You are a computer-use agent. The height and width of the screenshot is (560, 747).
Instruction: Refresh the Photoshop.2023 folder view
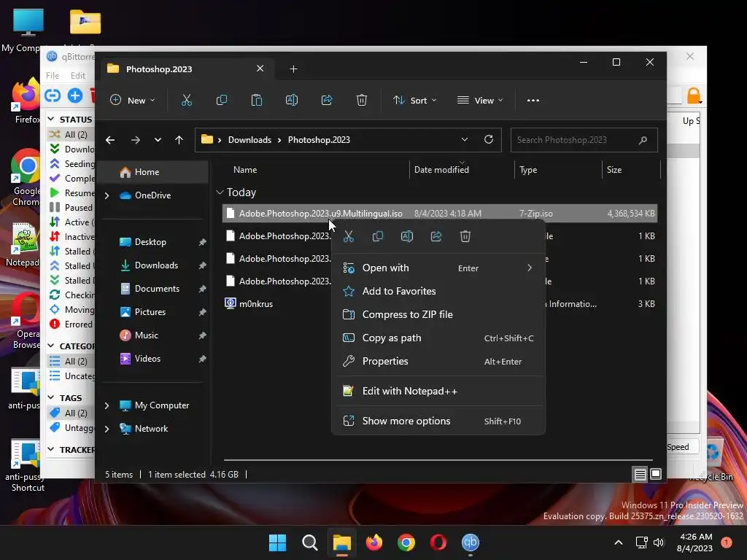(488, 139)
